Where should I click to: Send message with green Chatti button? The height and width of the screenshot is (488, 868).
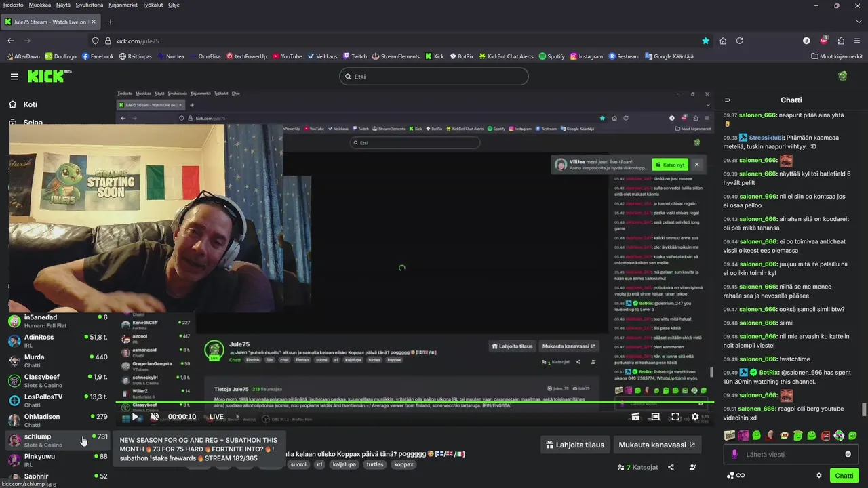point(844,476)
